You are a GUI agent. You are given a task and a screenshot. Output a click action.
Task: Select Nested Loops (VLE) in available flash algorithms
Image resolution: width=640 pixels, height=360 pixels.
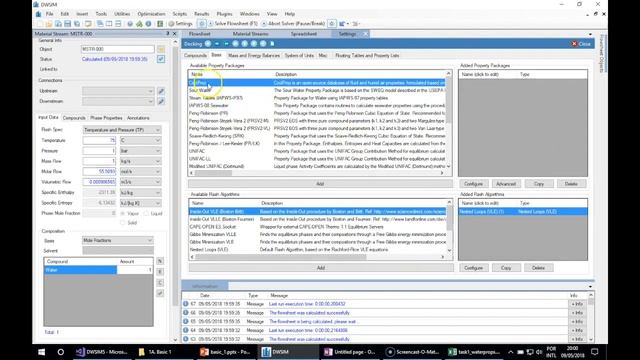pyautogui.click(x=318, y=249)
